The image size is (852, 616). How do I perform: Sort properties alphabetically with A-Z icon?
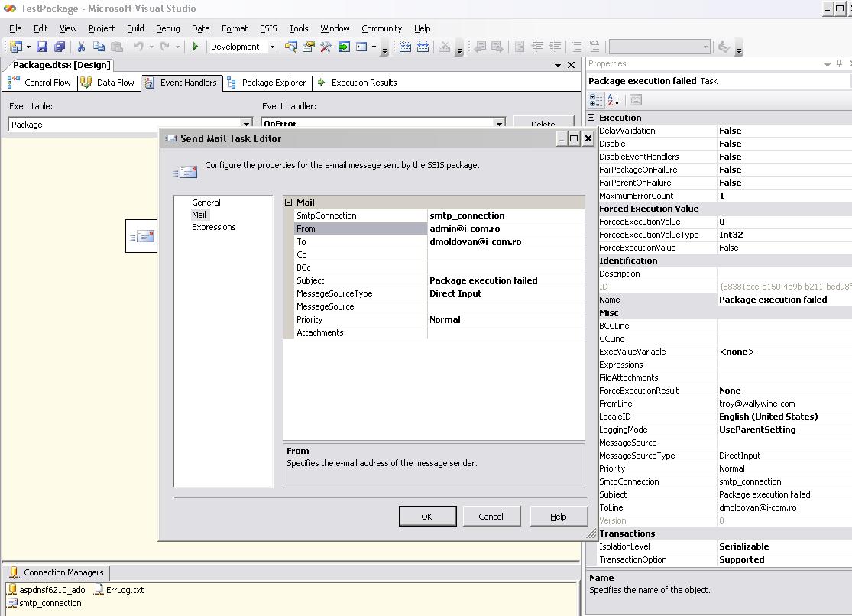613,100
